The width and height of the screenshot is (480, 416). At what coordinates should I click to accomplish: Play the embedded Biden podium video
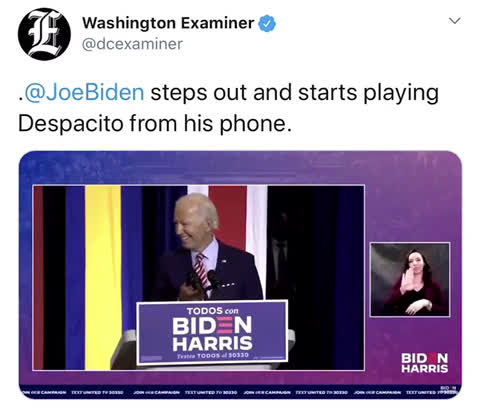click(199, 277)
